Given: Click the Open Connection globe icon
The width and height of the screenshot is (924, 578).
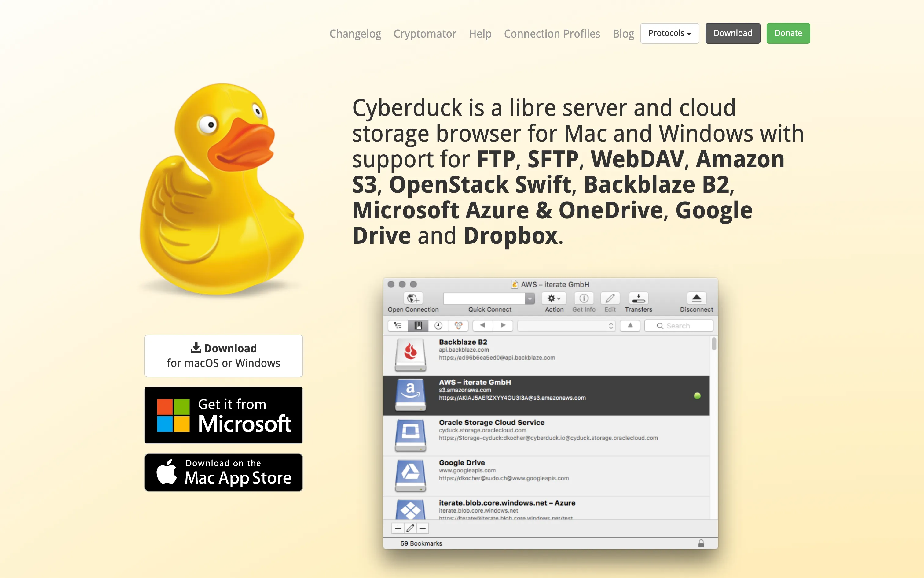Looking at the screenshot, I should [x=413, y=298].
